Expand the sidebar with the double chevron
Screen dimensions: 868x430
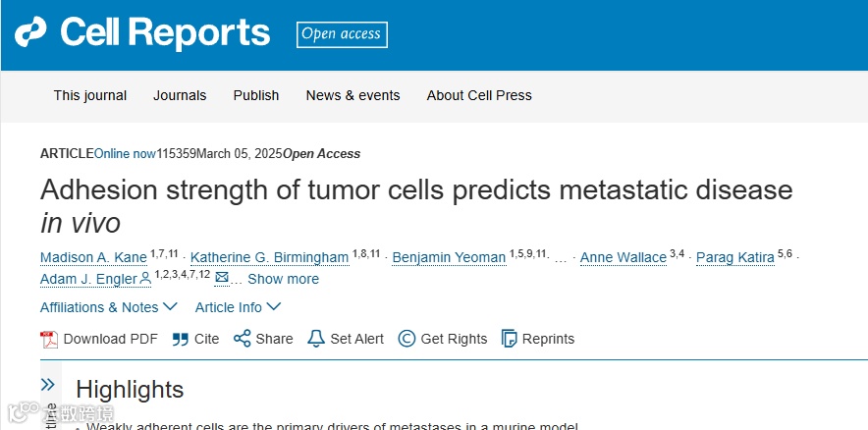pos(47,385)
